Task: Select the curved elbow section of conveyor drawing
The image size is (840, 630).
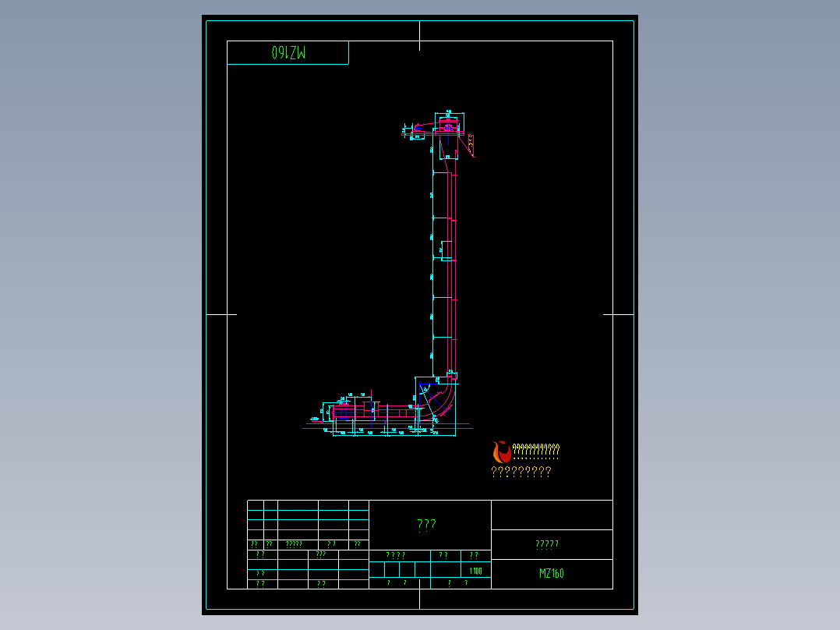Action: (x=437, y=400)
